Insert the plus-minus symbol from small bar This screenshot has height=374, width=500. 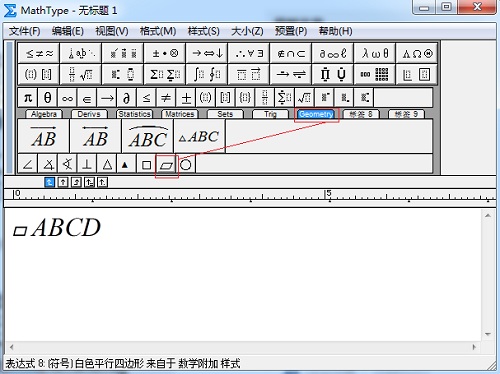(186, 98)
